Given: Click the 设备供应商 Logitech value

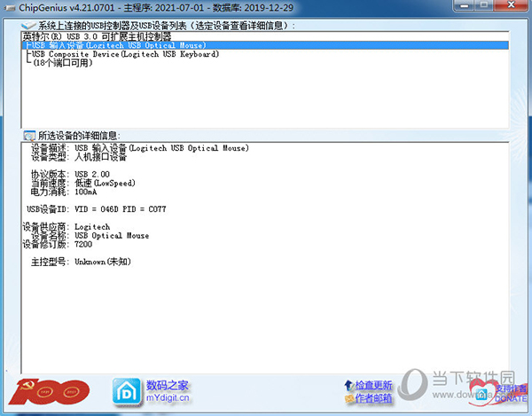Looking at the screenshot, I should [92, 227].
